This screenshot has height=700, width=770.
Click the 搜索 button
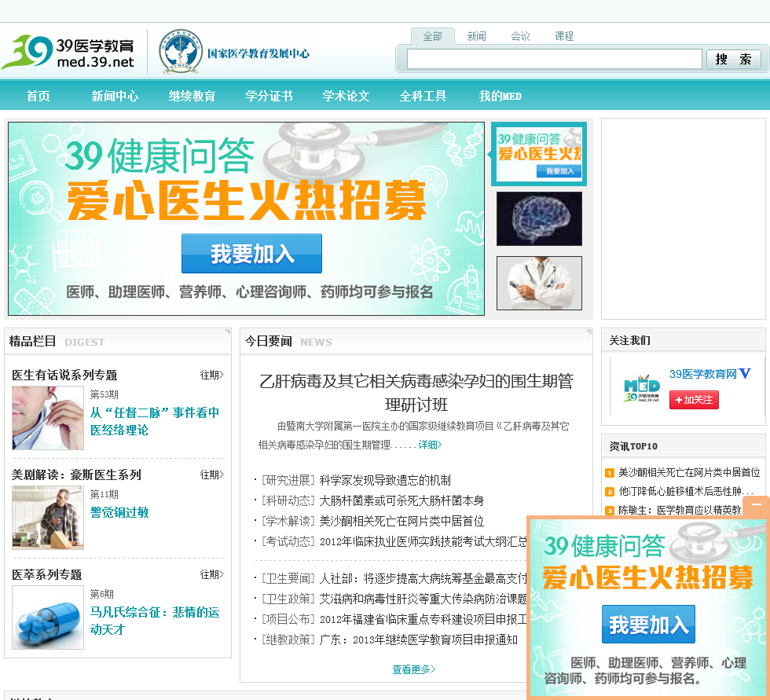coord(734,59)
